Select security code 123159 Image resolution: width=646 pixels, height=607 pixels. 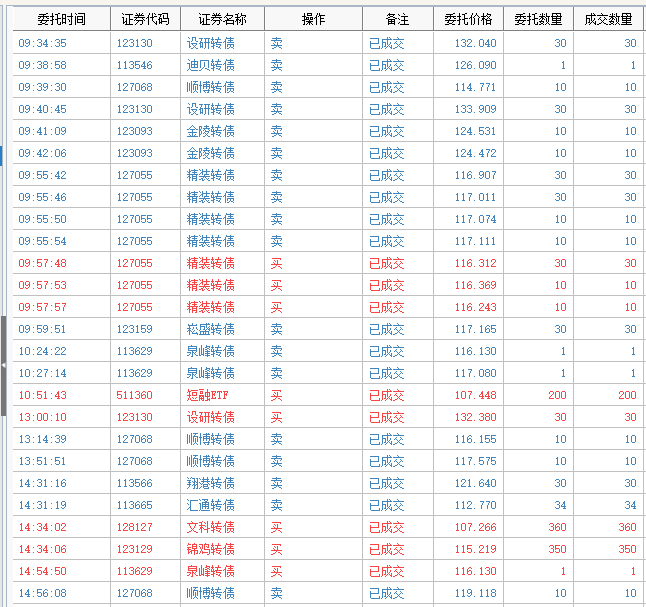point(135,329)
